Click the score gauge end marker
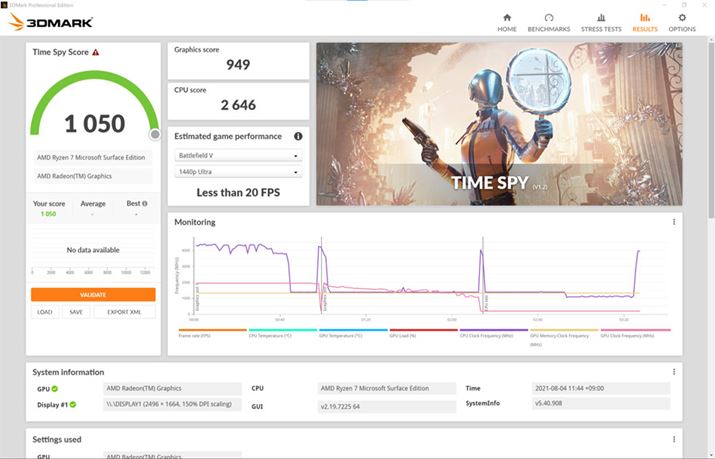The height and width of the screenshot is (459, 715). (x=155, y=134)
